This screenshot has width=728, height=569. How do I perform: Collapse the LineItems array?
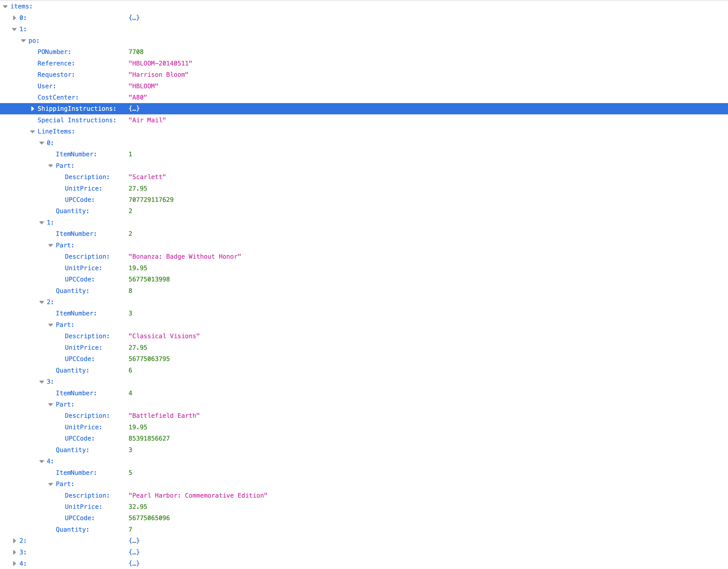click(x=33, y=132)
